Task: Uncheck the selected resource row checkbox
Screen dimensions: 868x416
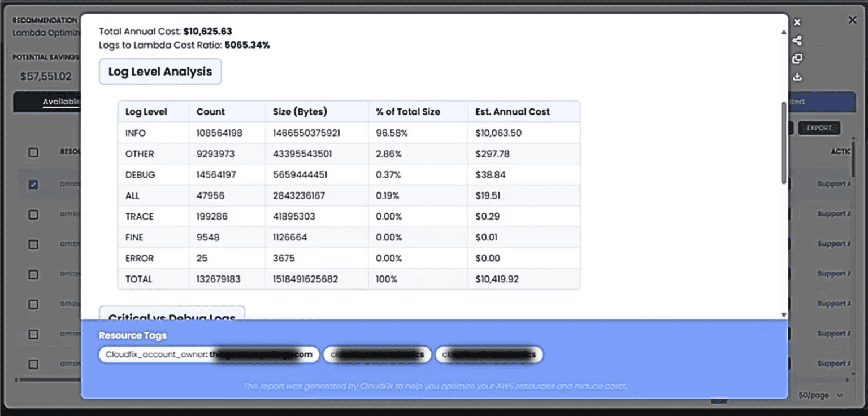Action: click(x=33, y=185)
